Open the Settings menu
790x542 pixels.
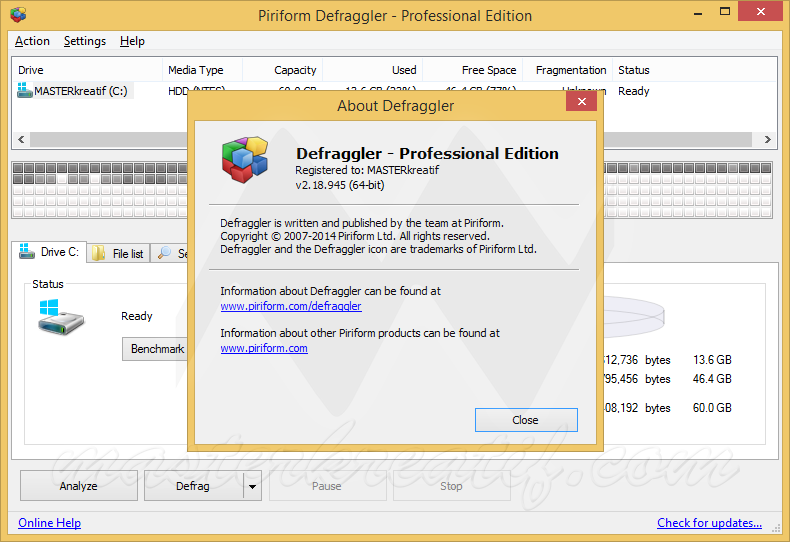point(85,41)
